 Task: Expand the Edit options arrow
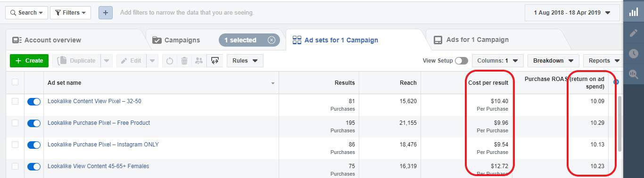[x=152, y=61]
